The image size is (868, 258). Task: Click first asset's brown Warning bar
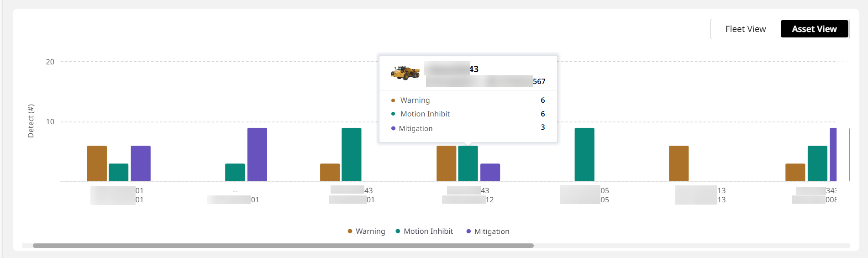[97, 163]
